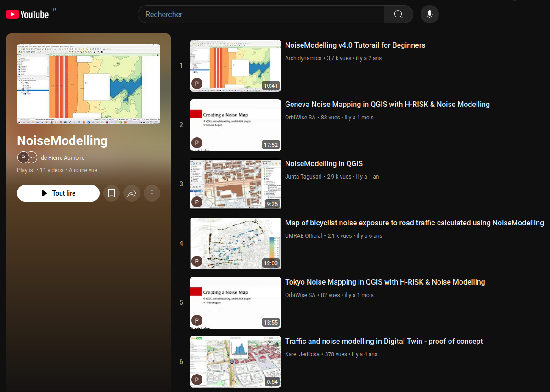The height and width of the screenshot is (392, 550).
Task: Click the 0:54 duration badge
Action: [x=272, y=382]
